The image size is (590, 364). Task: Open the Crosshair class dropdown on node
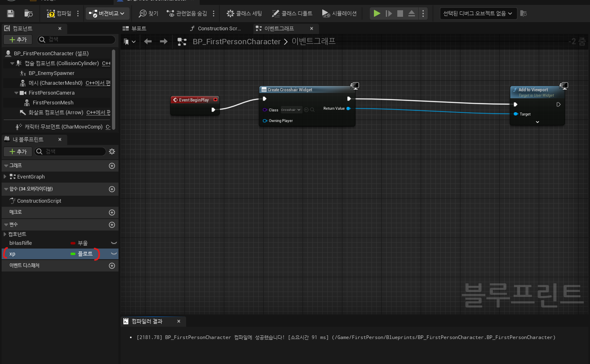pyautogui.click(x=291, y=110)
